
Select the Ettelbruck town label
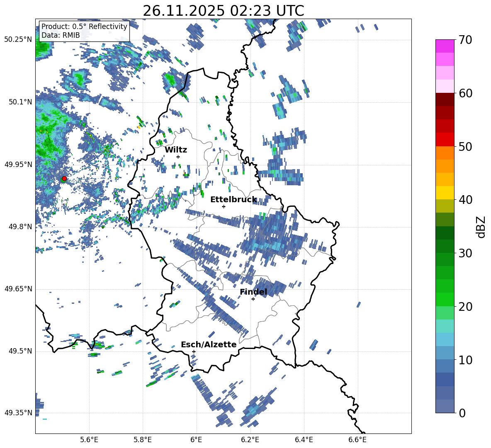233,200
